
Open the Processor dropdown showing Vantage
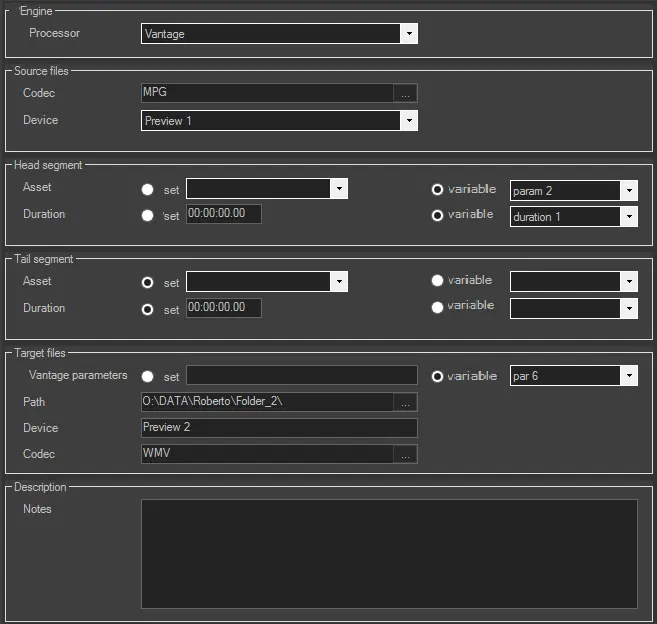click(408, 34)
